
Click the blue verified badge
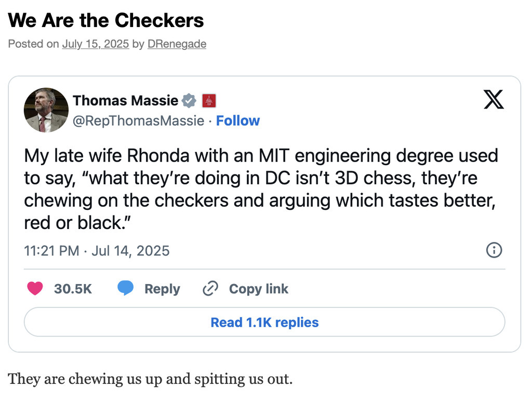point(189,100)
